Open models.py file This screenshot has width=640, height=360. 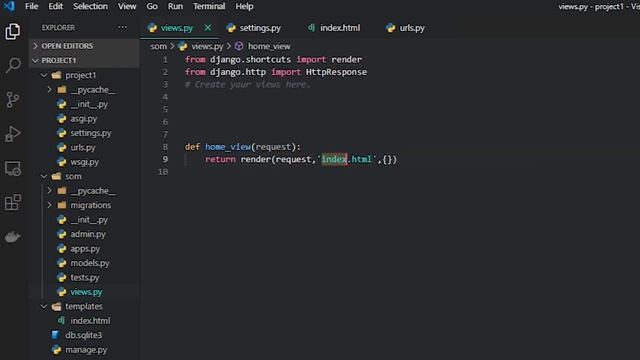tap(90, 263)
